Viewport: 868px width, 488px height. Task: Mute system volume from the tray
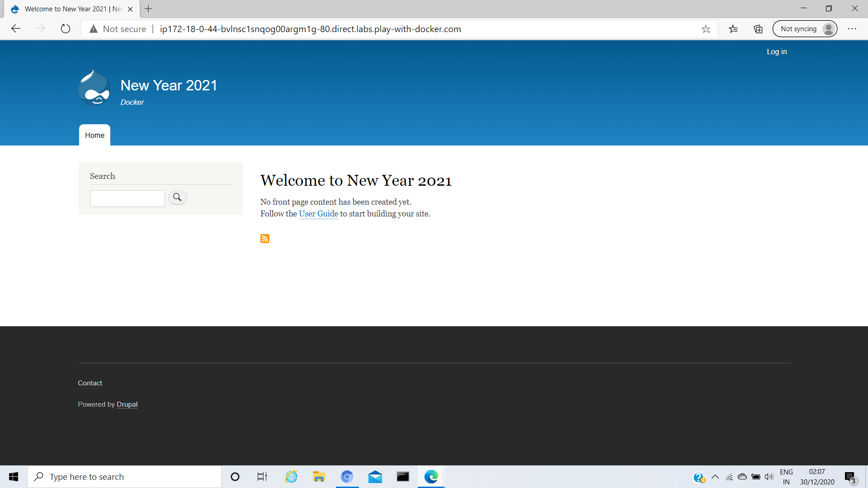coord(769,476)
